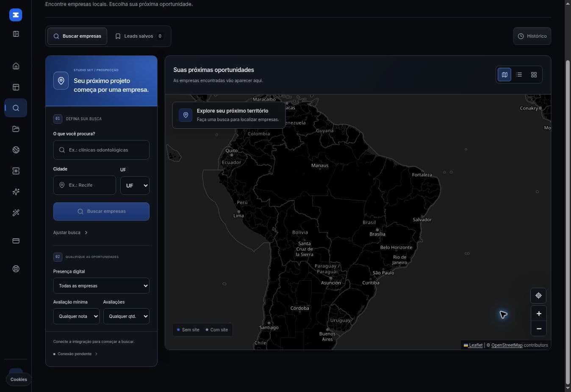The width and height of the screenshot is (571, 392).
Task: Open 'Conexão pendente' status link
Action: (x=75, y=354)
